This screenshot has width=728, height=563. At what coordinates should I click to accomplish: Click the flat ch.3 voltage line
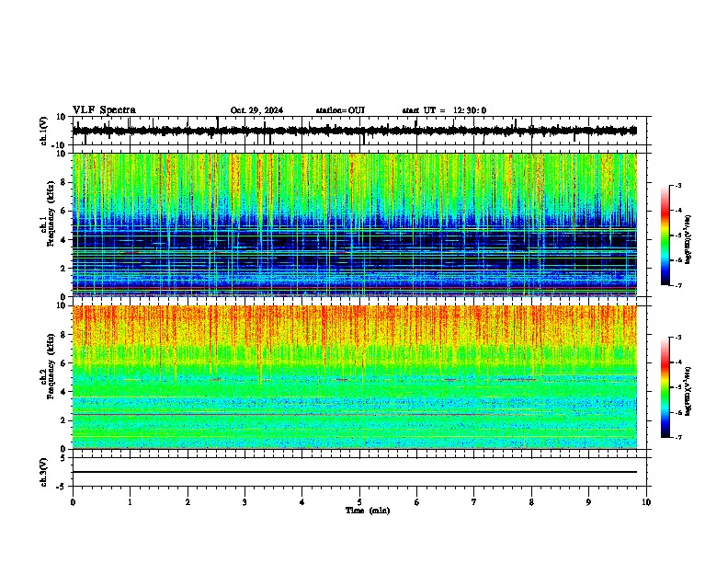355,472
